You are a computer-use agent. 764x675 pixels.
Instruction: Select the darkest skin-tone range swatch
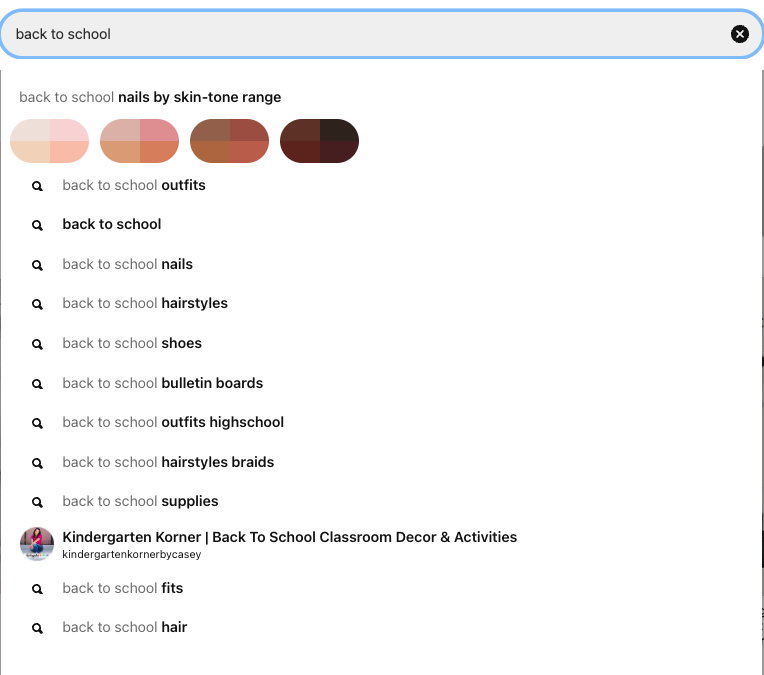click(x=319, y=141)
